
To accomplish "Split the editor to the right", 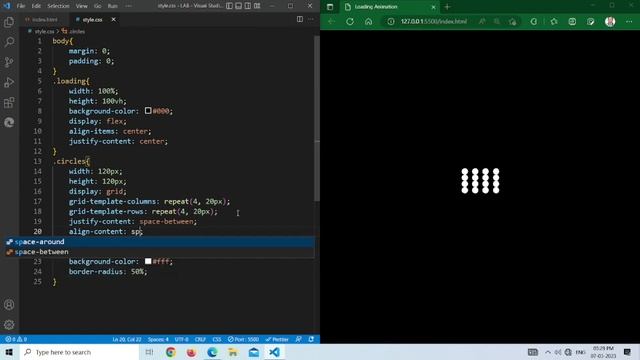I will pos(300,19).
